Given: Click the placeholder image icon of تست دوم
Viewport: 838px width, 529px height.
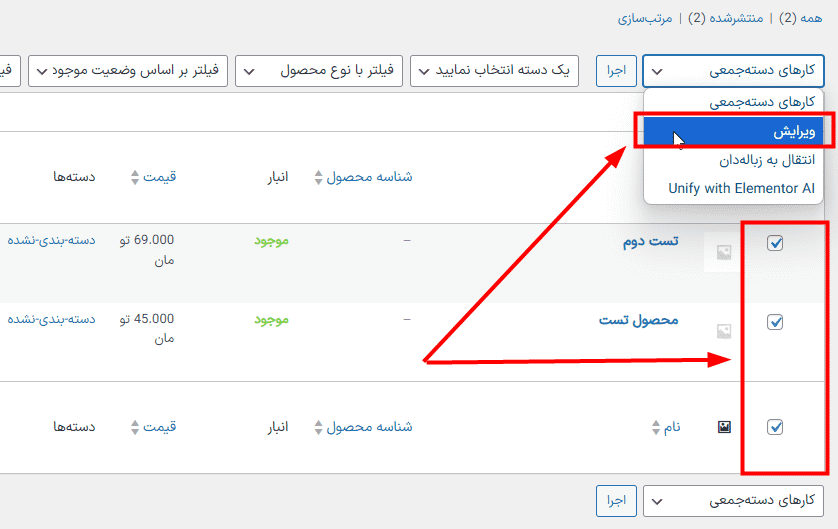Looking at the screenshot, I should pos(724,252).
